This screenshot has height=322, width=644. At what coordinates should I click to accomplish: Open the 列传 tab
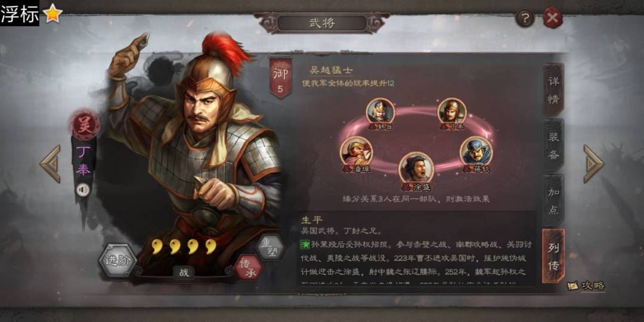(x=553, y=256)
